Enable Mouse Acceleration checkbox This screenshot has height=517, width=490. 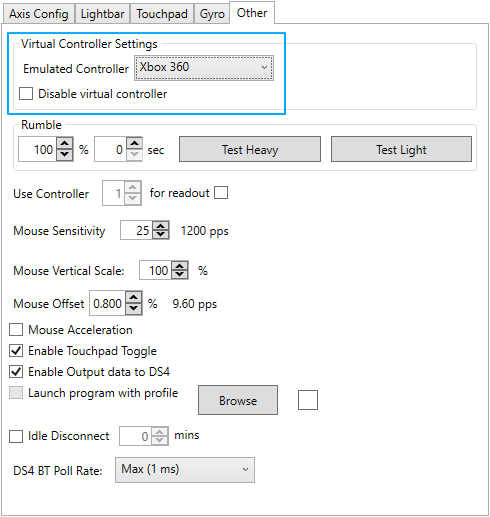point(16,330)
